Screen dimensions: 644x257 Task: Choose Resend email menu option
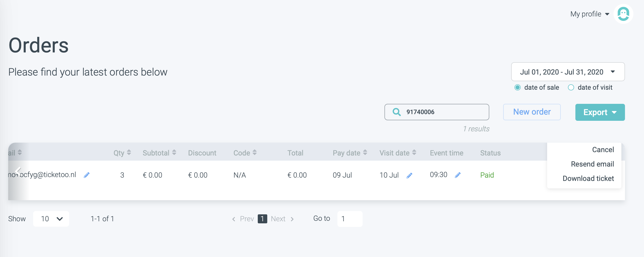tap(592, 164)
